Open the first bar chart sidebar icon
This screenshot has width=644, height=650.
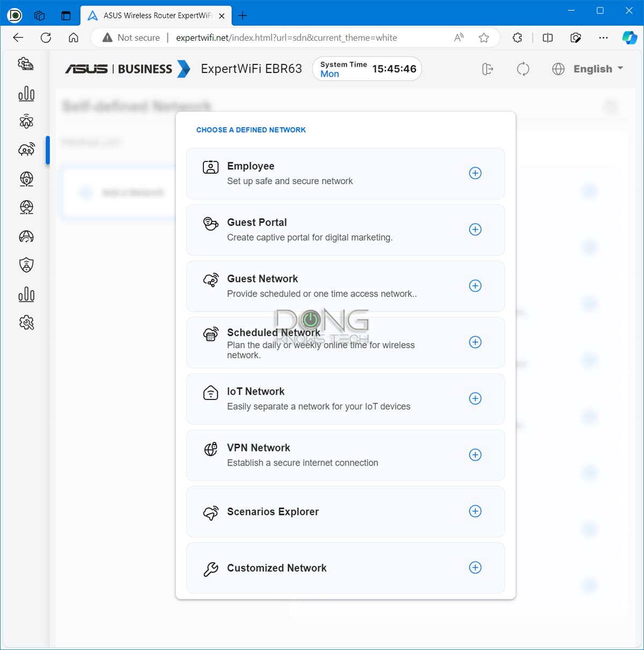point(26,94)
